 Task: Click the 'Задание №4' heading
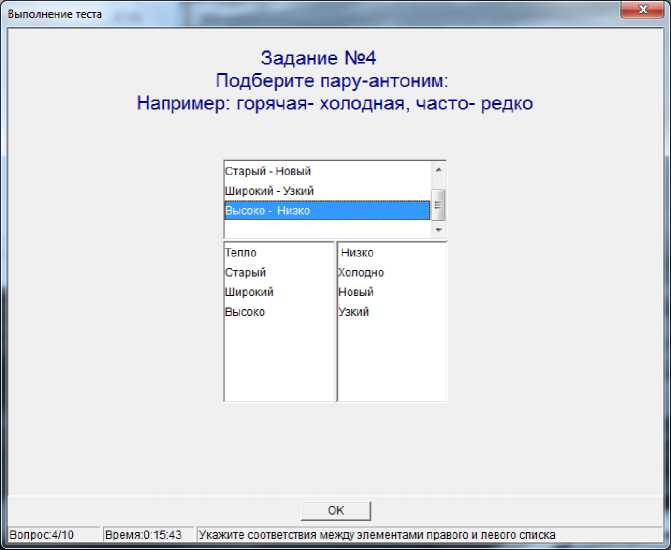pyautogui.click(x=318, y=58)
